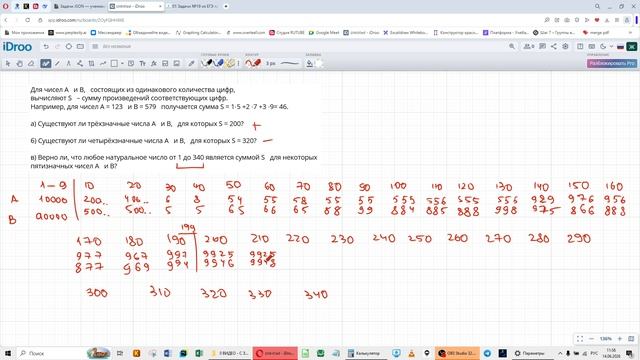Go back to the previous page
Viewport: 640px width, 360px height.
point(6,20)
